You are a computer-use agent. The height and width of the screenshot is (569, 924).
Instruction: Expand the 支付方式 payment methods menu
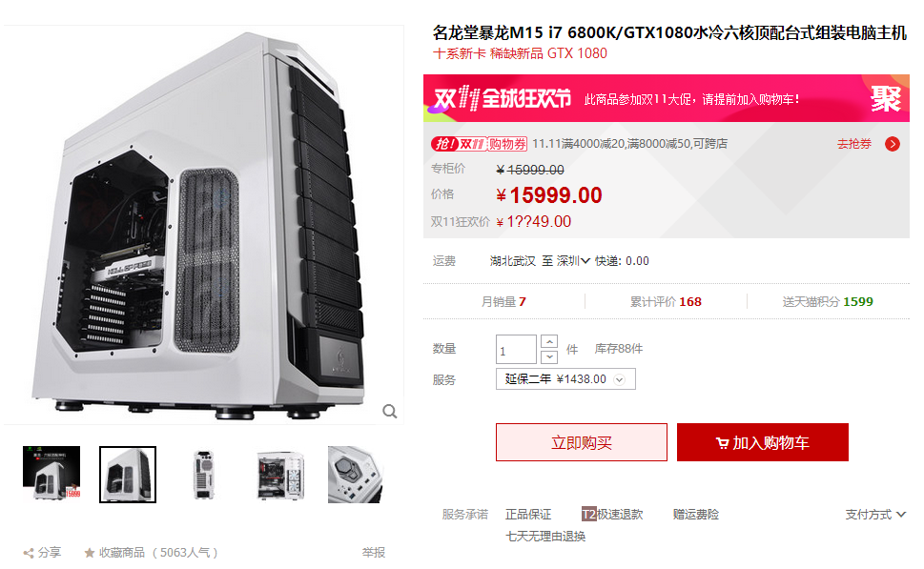coord(875,515)
